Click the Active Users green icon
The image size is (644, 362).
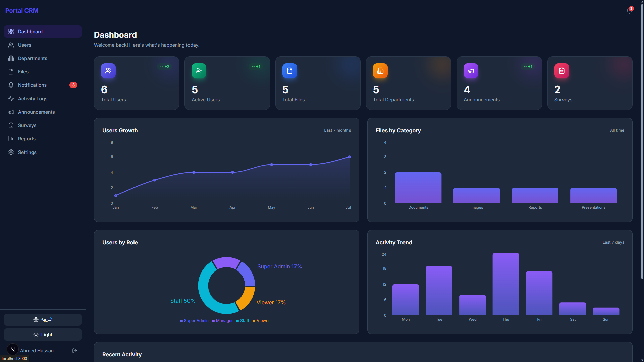click(x=199, y=71)
